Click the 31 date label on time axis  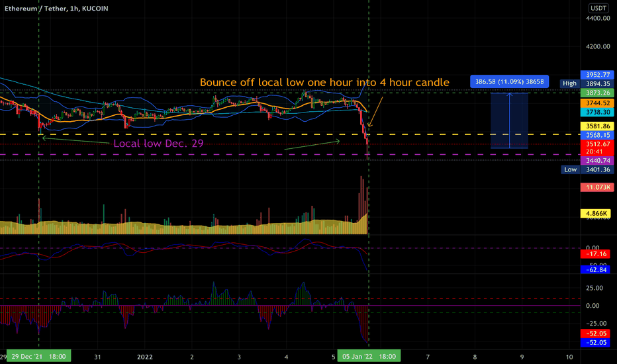pos(97,357)
